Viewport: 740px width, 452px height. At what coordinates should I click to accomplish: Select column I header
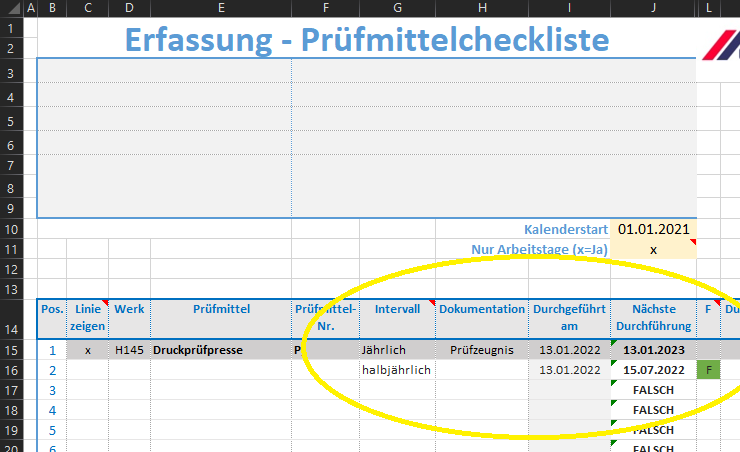[x=569, y=8]
